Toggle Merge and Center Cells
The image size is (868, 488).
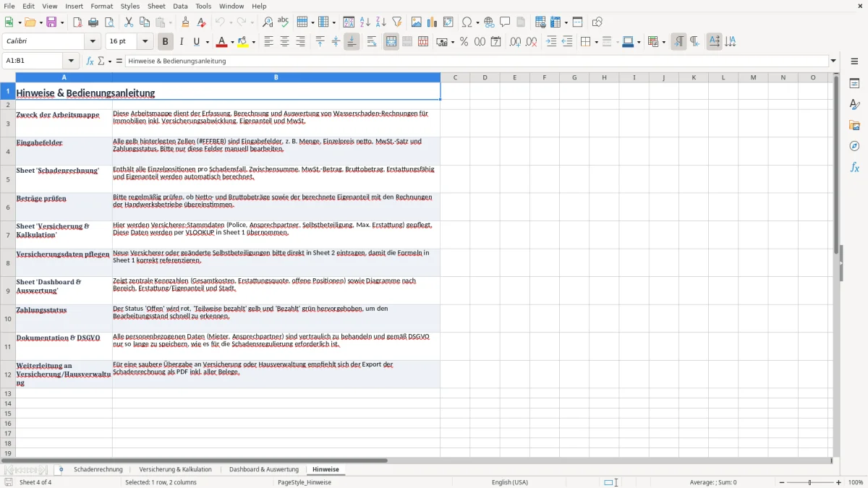[x=391, y=42]
